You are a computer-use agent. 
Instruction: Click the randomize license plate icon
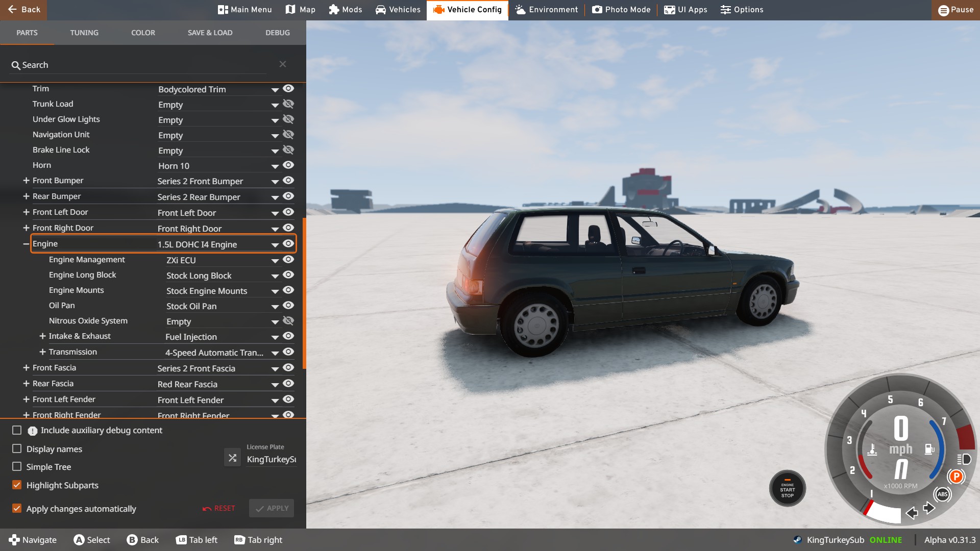232,458
